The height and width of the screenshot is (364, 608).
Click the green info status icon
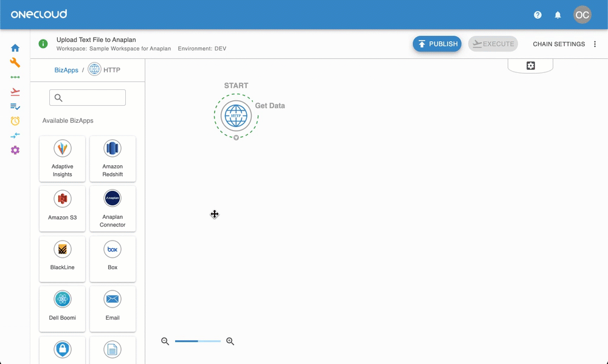43,44
